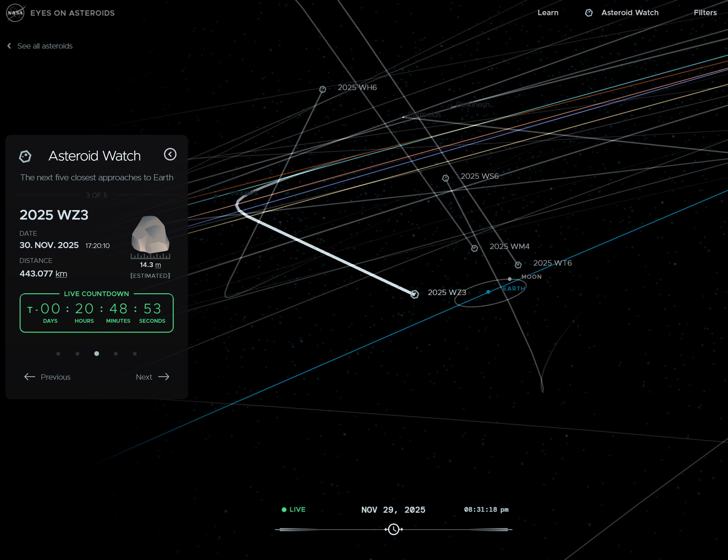Collapse the Asteroid Watch panel

(x=170, y=154)
